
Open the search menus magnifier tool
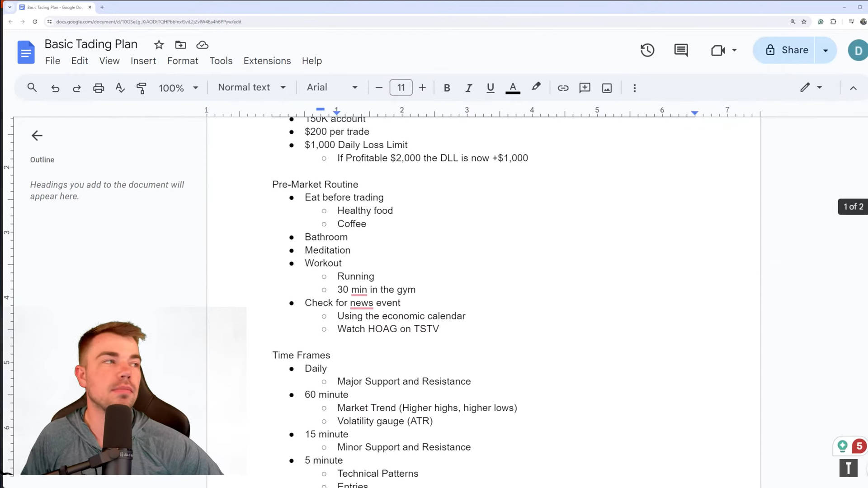pos(32,88)
